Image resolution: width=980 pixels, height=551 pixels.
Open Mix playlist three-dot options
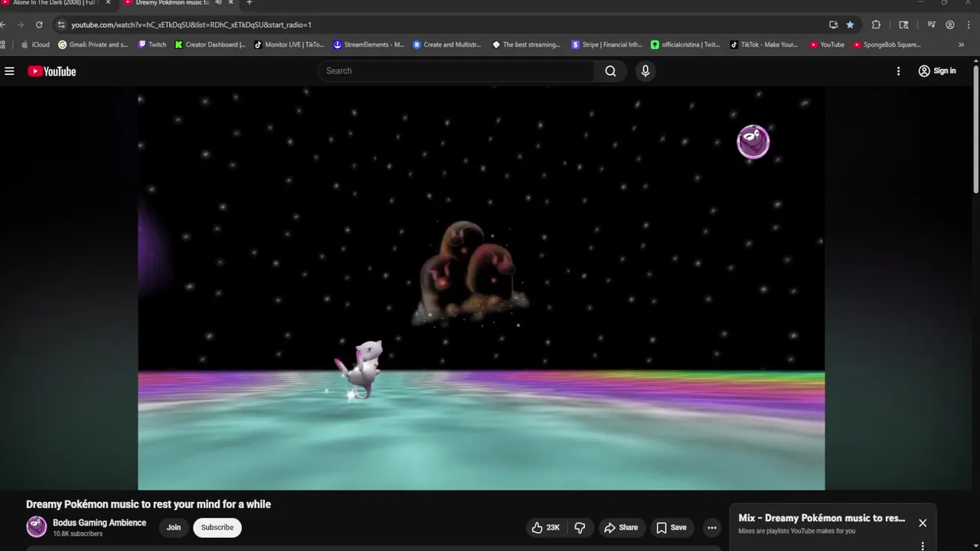pyautogui.click(x=923, y=546)
